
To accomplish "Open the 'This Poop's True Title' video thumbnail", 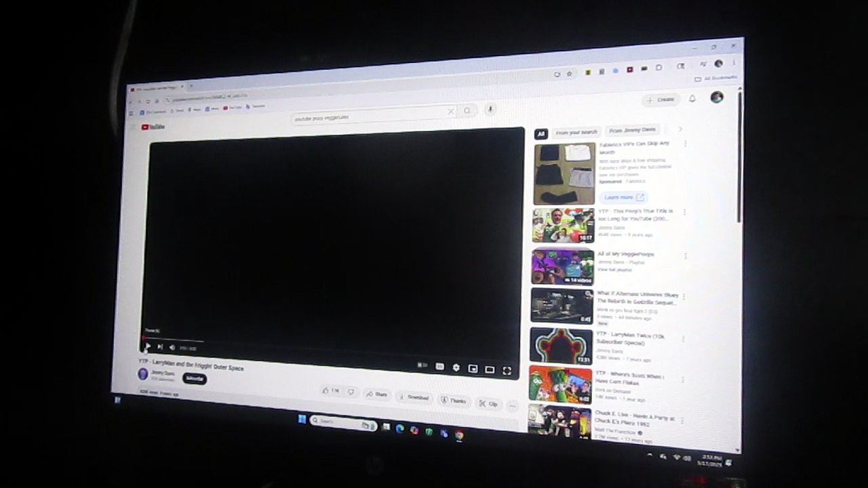I will tap(563, 226).
